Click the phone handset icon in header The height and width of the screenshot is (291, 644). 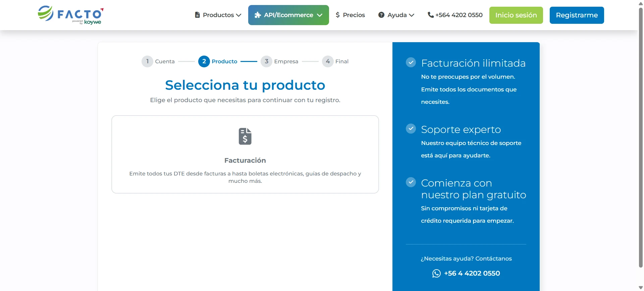coord(431,15)
